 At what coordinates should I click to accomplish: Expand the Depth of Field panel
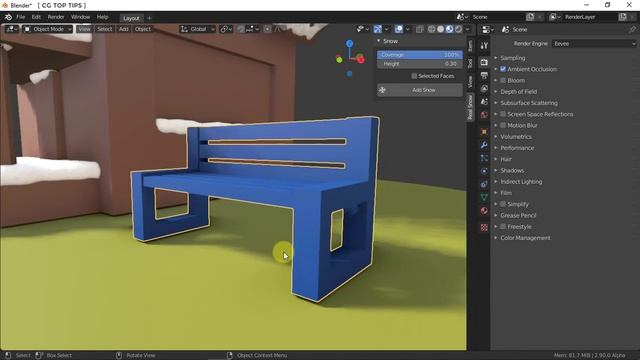(518, 92)
